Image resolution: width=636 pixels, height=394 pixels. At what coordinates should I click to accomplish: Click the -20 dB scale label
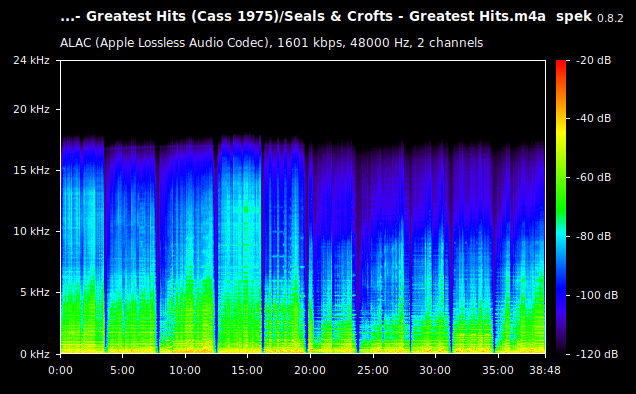point(594,60)
